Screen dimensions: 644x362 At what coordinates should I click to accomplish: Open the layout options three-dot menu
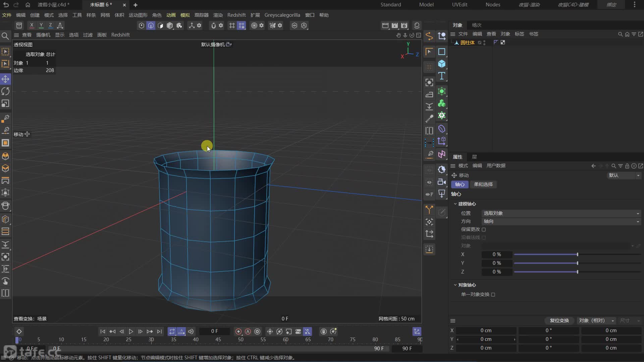634,5
